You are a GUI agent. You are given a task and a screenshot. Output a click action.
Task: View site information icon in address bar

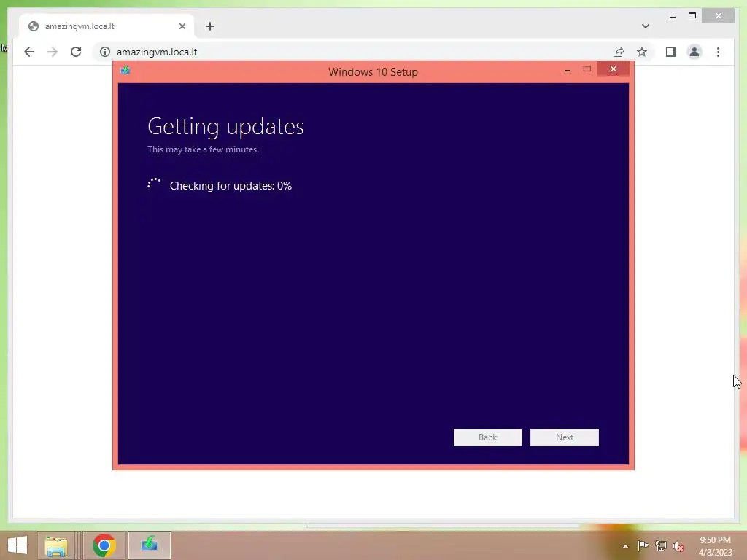[105, 52]
